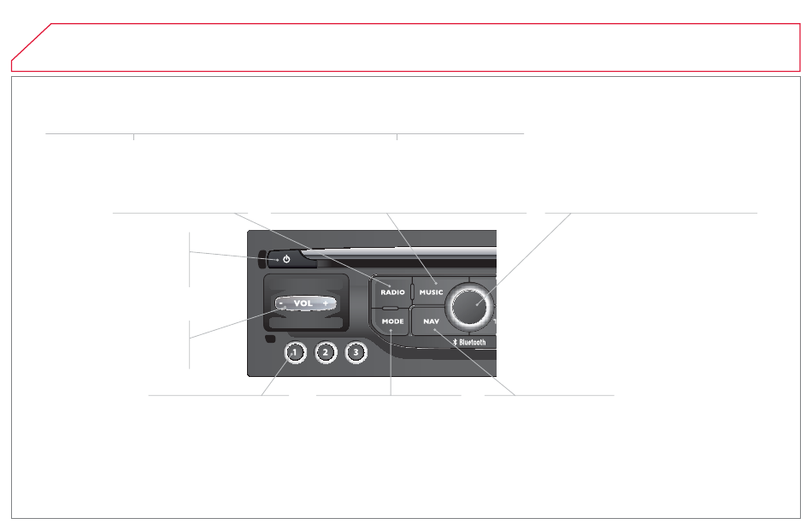The height and width of the screenshot is (530, 812).
Task: Click the vertical indicator between RADIO and MUSIC
Action: [413, 291]
